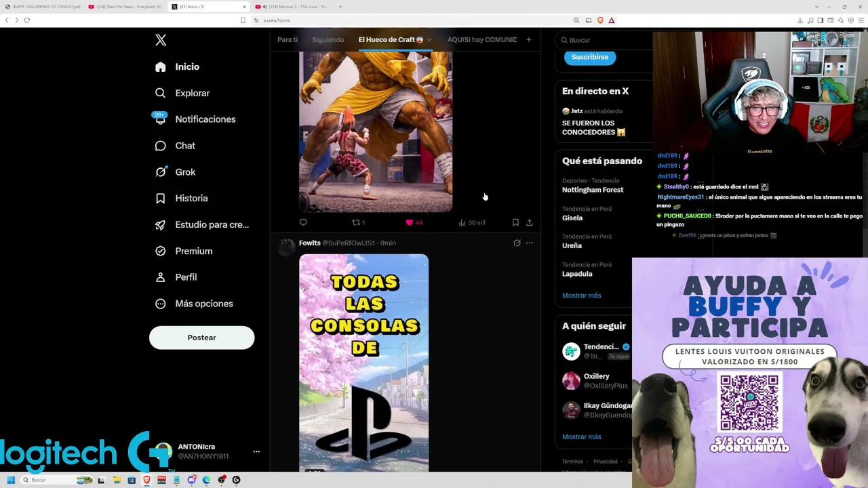The height and width of the screenshot is (488, 868).
Task: Open Microsoft Edge from the taskbar
Action: [207, 480]
